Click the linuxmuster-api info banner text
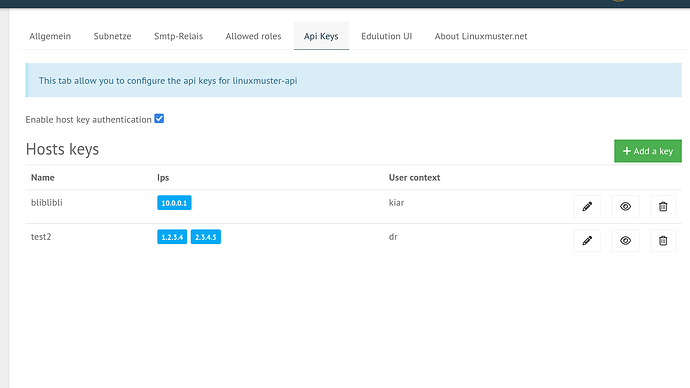Viewport: 690px width, 388px height. click(168, 81)
